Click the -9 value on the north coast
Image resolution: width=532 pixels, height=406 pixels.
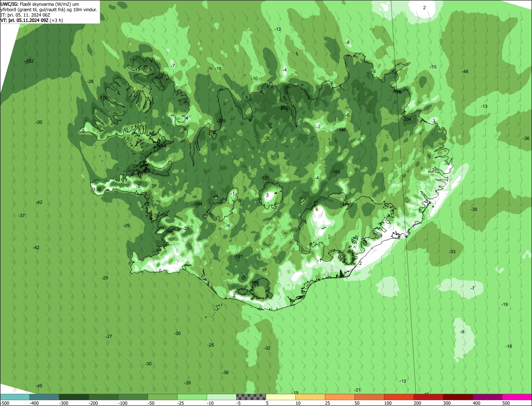pos(331,83)
